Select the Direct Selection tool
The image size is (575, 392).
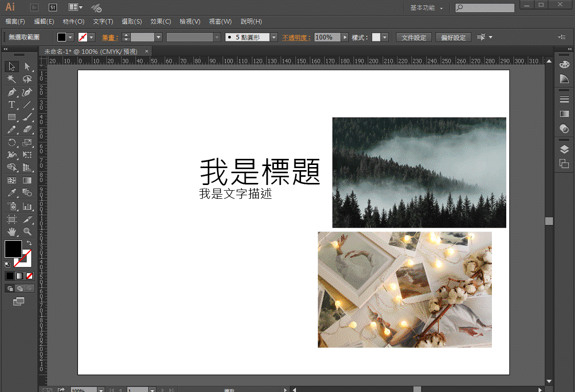click(x=27, y=66)
